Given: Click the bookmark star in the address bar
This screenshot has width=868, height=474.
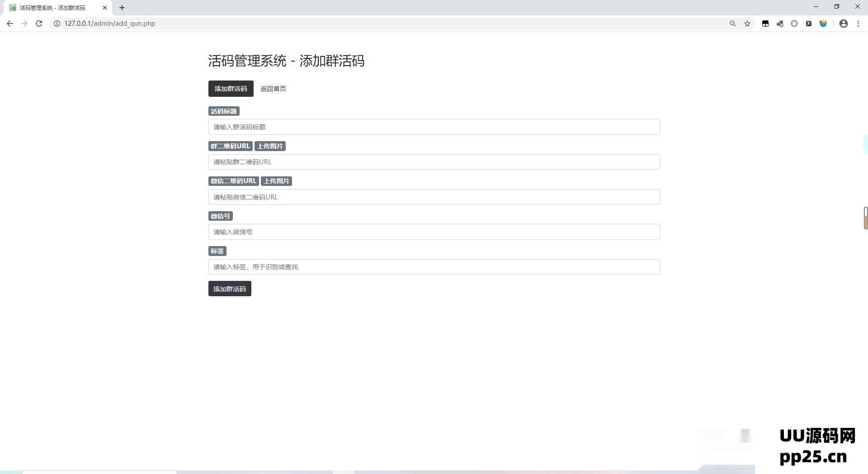Looking at the screenshot, I should point(747,23).
